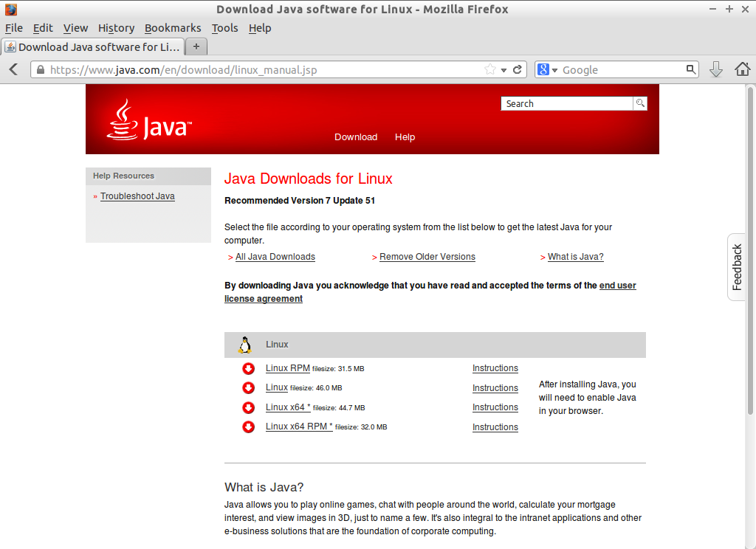
Task: Open the Bookmarks menu
Action: [173, 28]
